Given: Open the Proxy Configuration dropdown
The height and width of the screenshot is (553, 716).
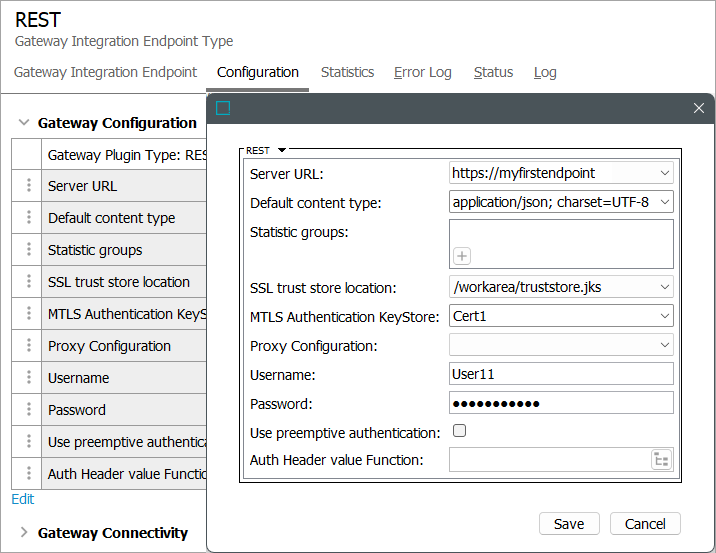Looking at the screenshot, I should click(665, 345).
